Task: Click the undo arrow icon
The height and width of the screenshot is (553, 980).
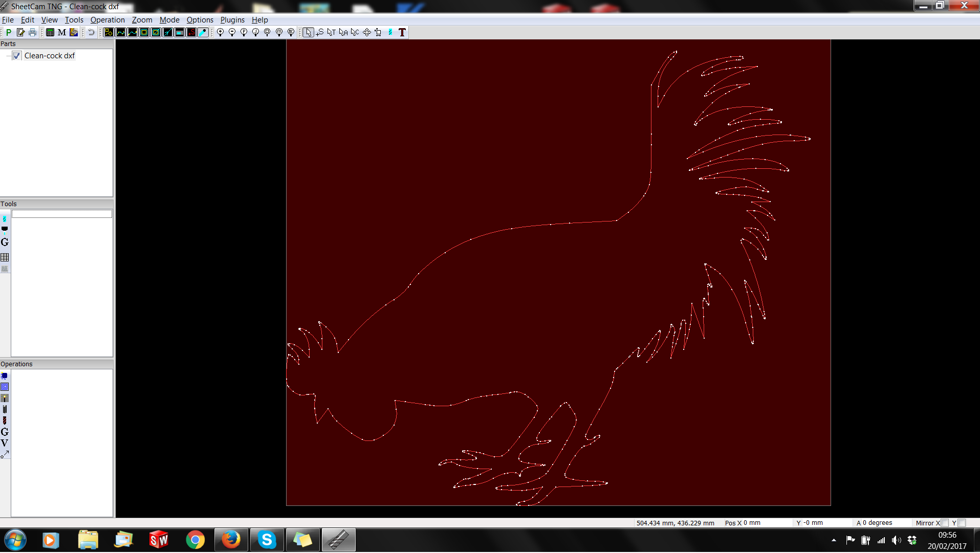Action: click(x=91, y=32)
